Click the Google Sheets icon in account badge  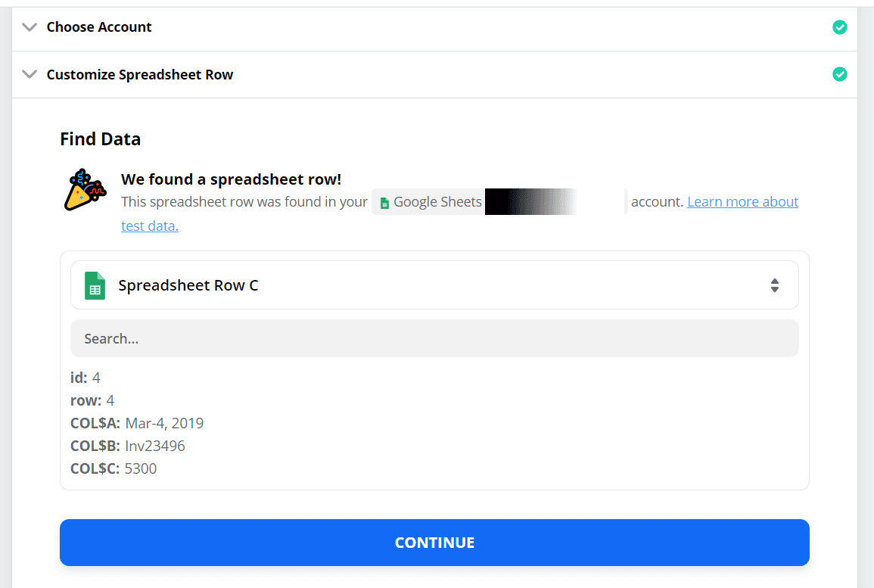(x=384, y=203)
